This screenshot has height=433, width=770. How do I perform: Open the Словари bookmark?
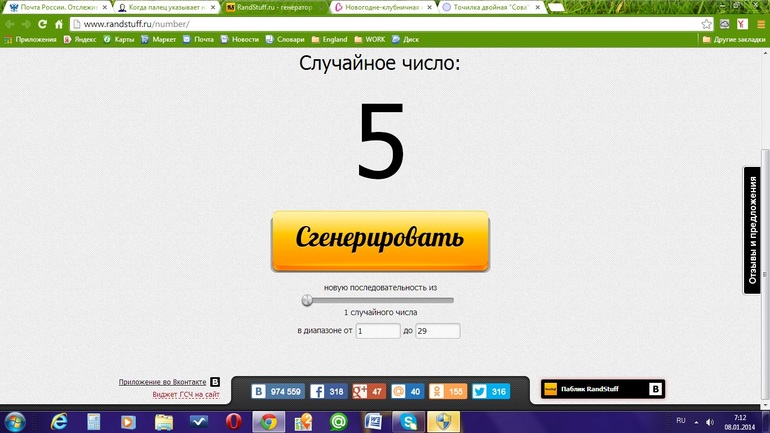(285, 39)
